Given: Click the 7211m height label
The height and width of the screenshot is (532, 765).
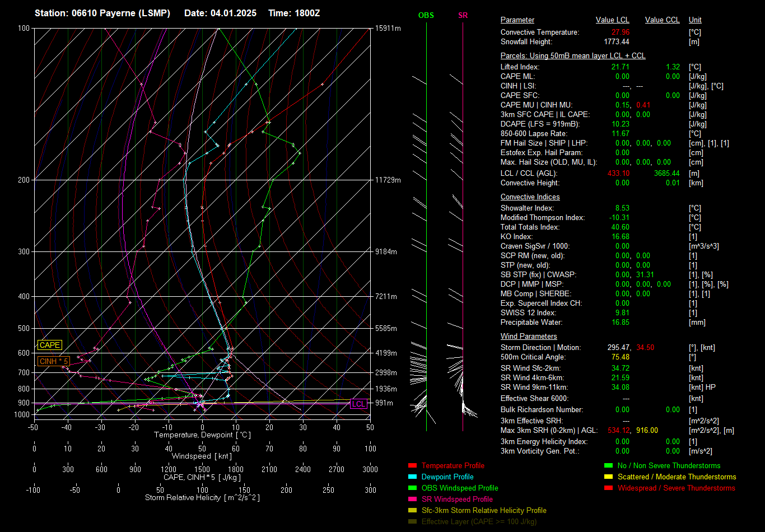Looking at the screenshot, I should click(386, 296).
